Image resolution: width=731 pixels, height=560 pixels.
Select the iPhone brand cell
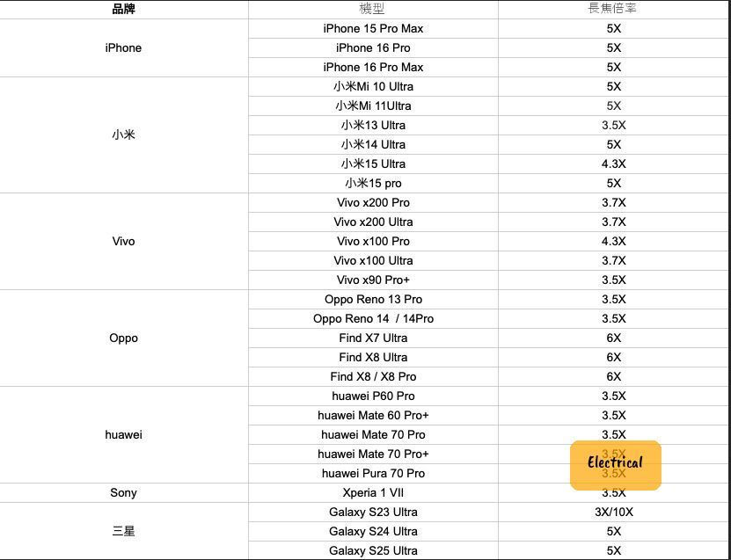123,47
